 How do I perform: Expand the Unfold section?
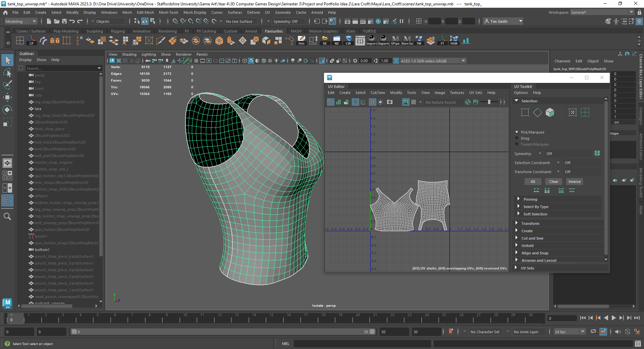517,245
